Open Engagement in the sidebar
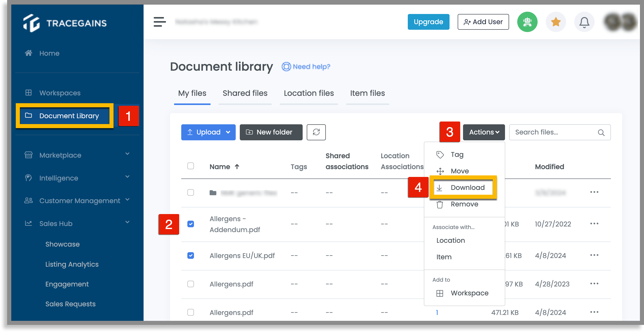The width and height of the screenshot is (644, 332). pyautogui.click(x=67, y=284)
